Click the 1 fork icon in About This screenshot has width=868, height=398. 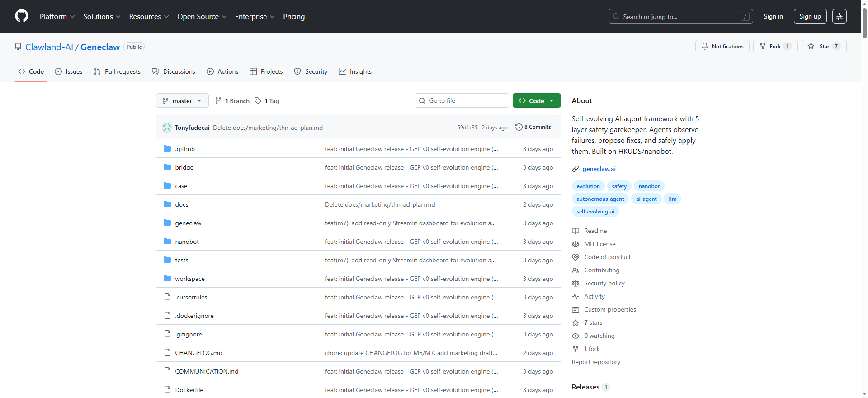pyautogui.click(x=576, y=349)
